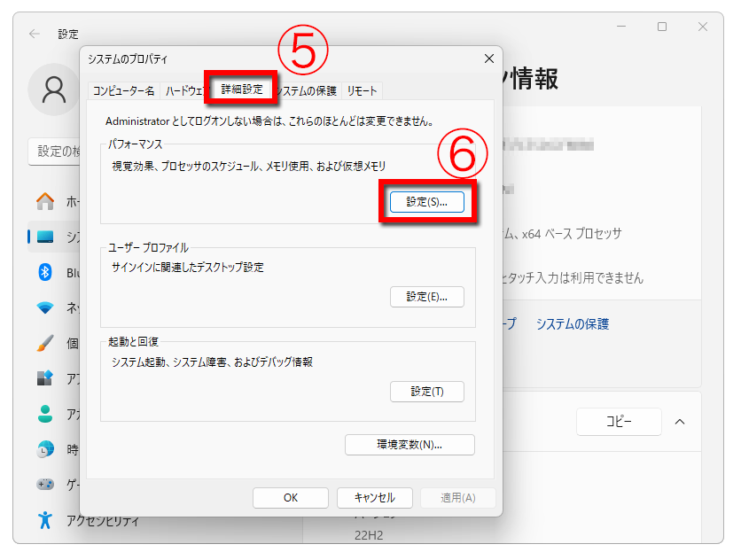Screen dimensions: 741x560
Task: Switch to the リモート tab
Action: [x=363, y=90]
